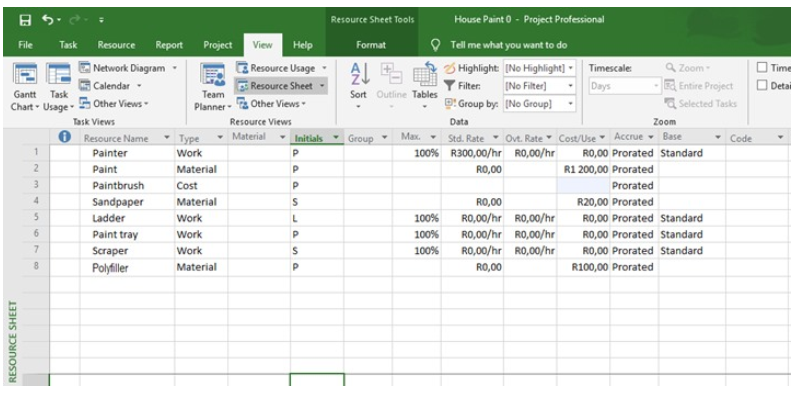Screen dimensions: 804x402
Task: Click the Scraper resource name cell
Action: coord(127,251)
